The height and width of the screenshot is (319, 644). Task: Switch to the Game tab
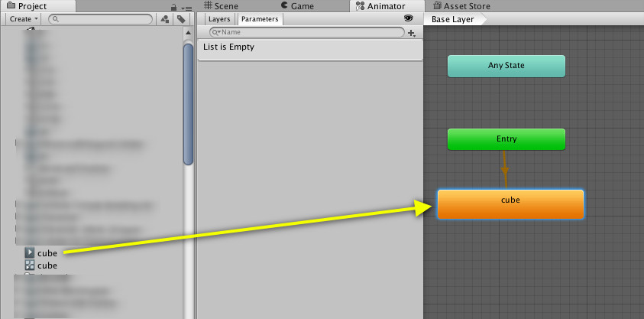[297, 6]
